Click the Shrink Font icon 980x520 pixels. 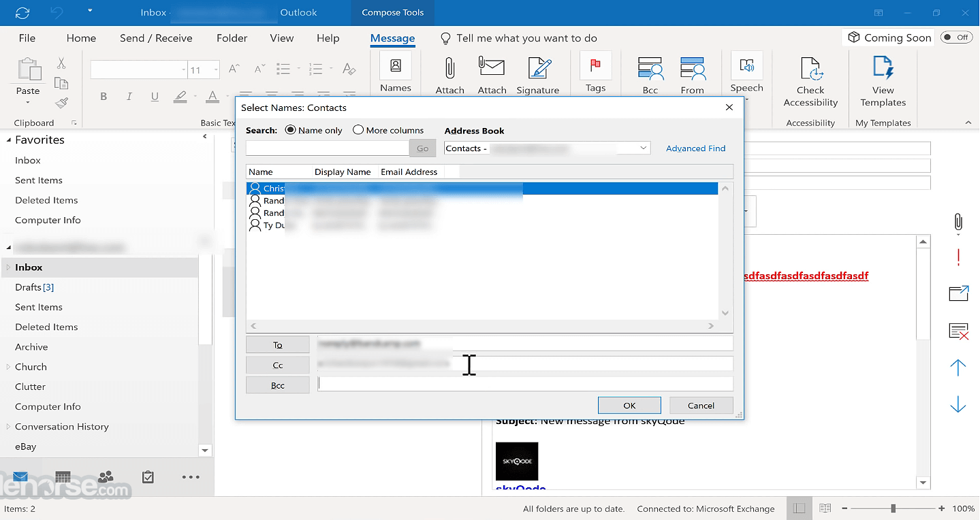pyautogui.click(x=259, y=69)
